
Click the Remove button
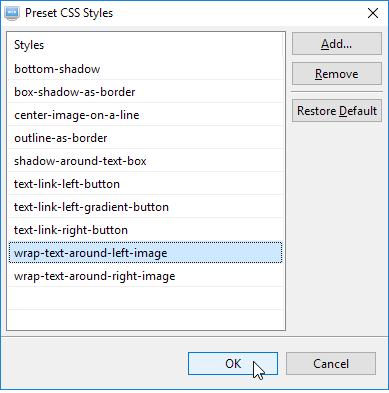point(337,73)
